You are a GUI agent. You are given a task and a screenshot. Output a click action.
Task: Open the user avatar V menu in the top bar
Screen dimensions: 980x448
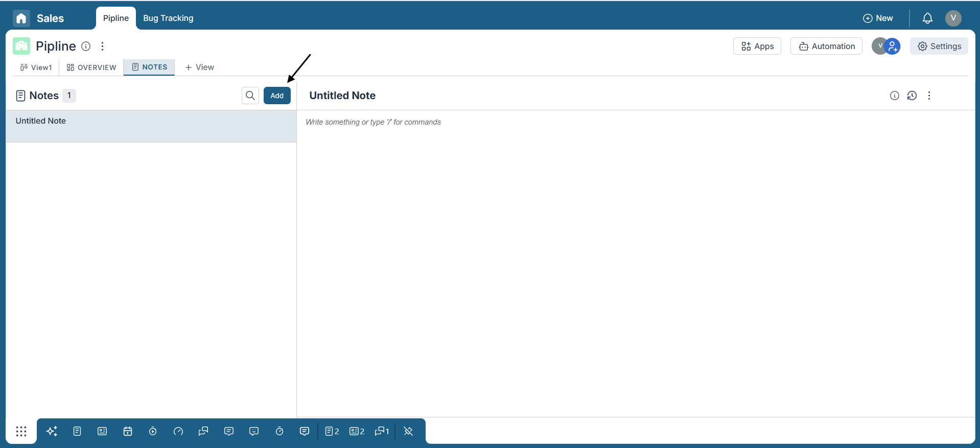click(x=953, y=18)
